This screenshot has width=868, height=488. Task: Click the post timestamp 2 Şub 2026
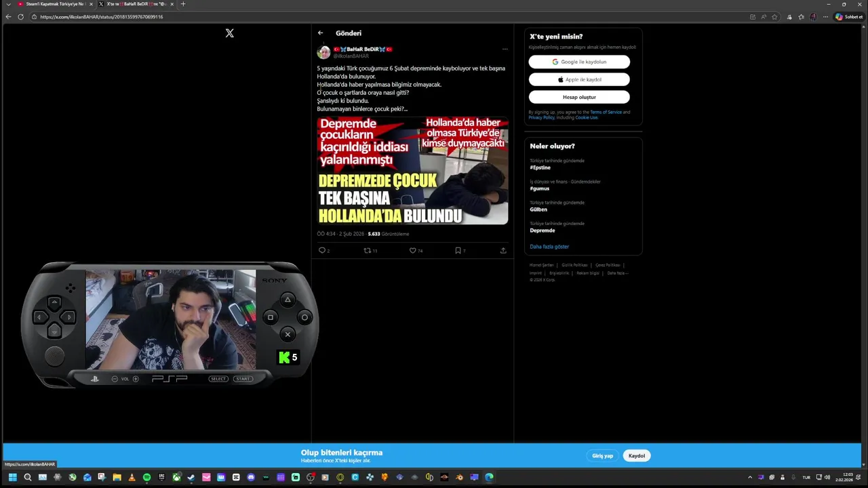point(340,234)
